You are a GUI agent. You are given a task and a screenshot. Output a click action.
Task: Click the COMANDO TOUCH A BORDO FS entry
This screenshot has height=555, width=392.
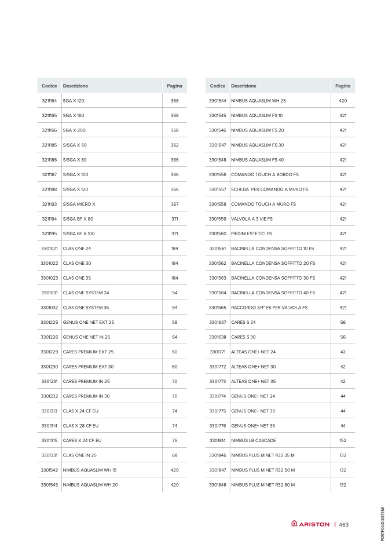pyautogui.click(x=265, y=174)
